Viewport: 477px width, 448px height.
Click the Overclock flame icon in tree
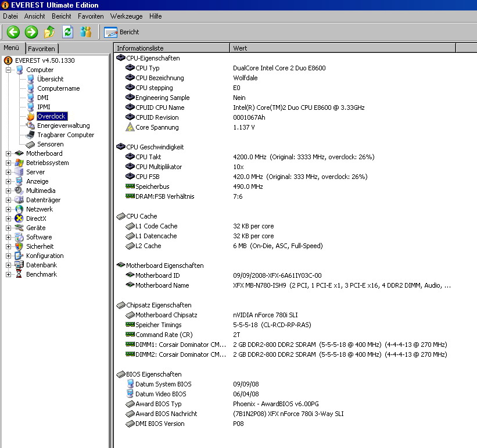(x=30, y=116)
